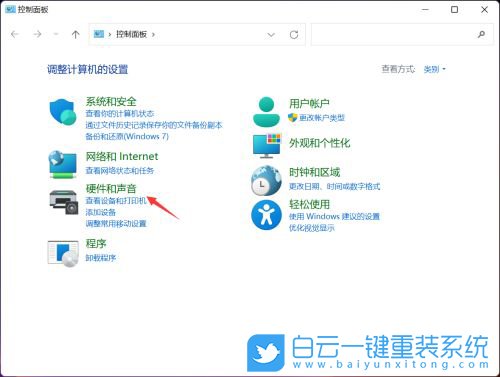The width and height of the screenshot is (500, 377).
Task: Click 添加设备 link
Action: (101, 212)
